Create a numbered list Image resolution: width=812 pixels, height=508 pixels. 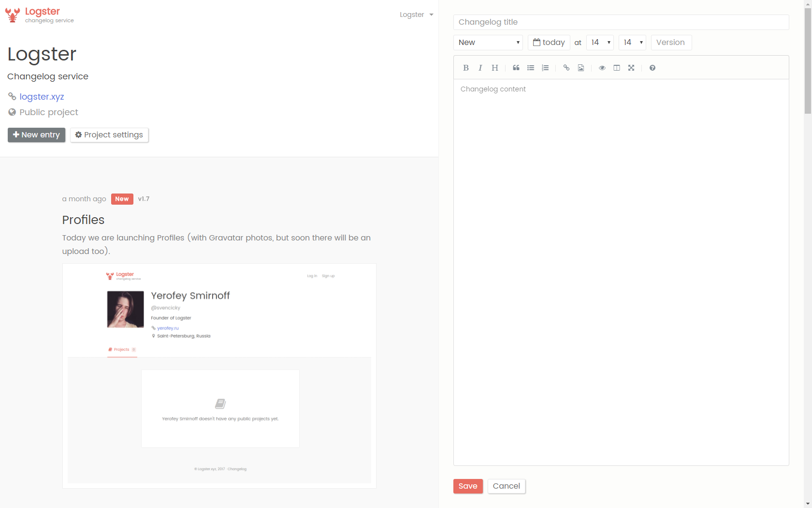coord(545,68)
